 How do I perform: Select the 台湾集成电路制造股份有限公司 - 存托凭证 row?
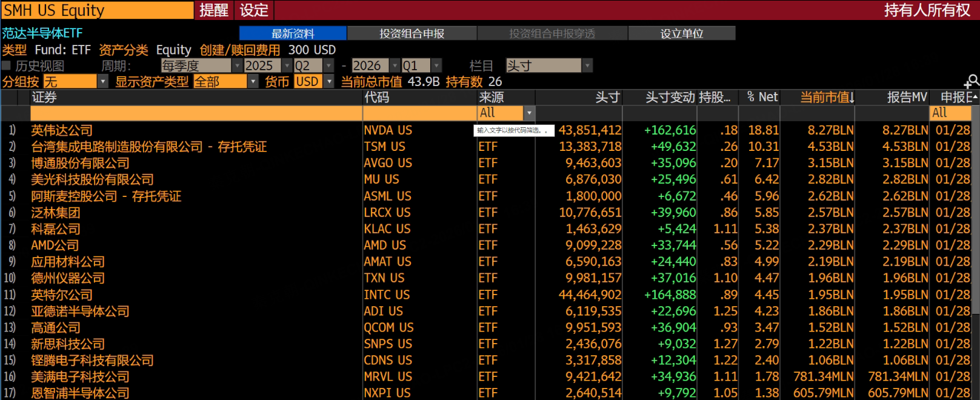coord(486,146)
